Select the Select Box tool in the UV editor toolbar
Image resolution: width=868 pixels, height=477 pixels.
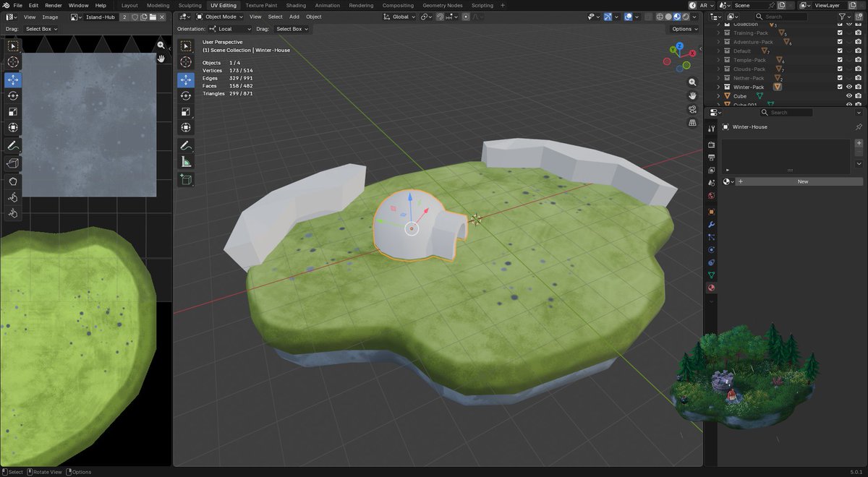tap(13, 46)
